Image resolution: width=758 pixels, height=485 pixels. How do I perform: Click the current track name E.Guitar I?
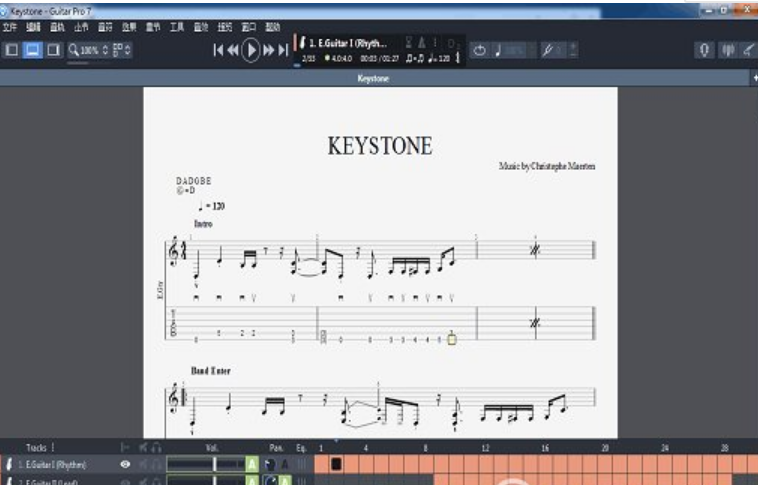click(348, 43)
